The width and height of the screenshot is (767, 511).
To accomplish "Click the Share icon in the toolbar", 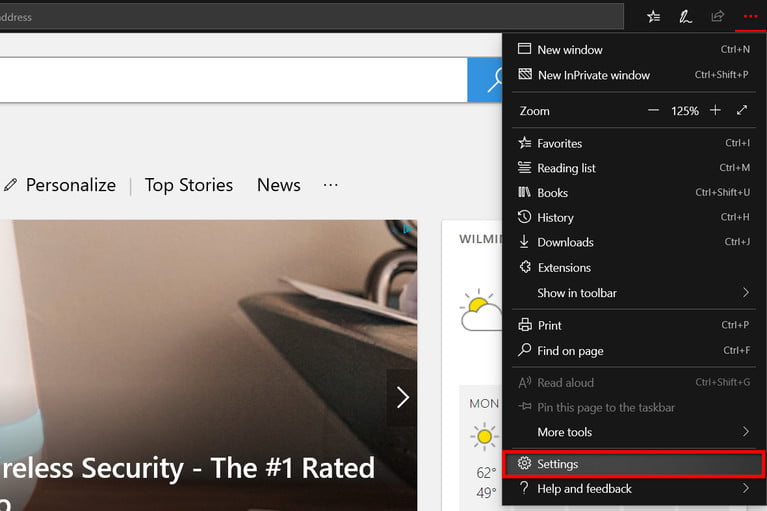I will click(718, 17).
